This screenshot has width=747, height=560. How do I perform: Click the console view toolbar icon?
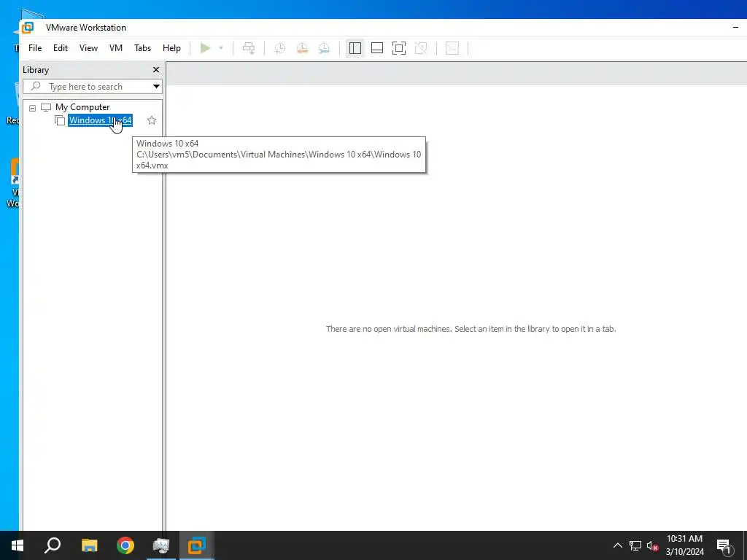pyautogui.click(x=452, y=48)
